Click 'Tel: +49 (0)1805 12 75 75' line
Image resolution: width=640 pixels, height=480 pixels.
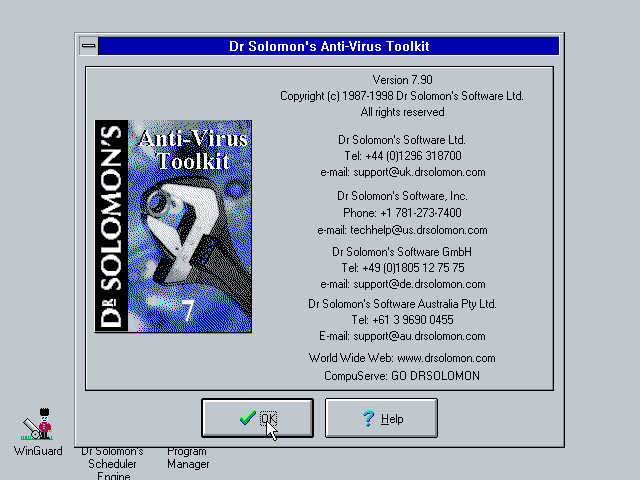[x=402, y=268]
